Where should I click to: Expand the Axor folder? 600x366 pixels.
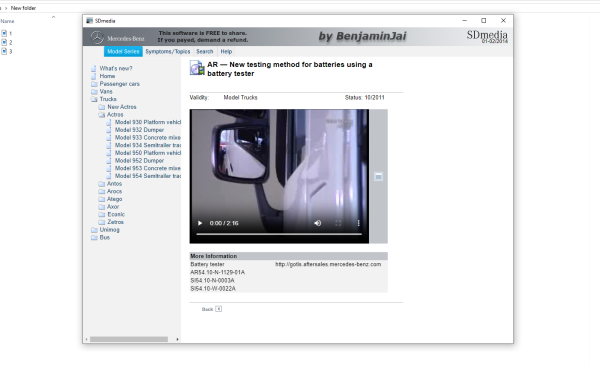113,207
